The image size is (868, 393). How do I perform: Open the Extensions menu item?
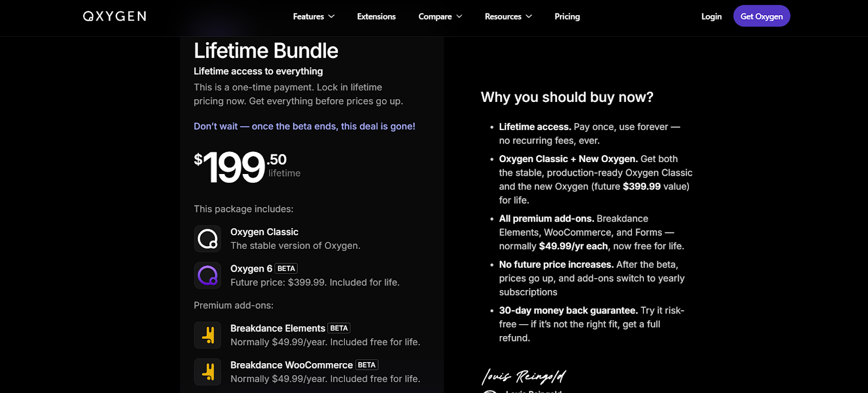[x=376, y=16]
